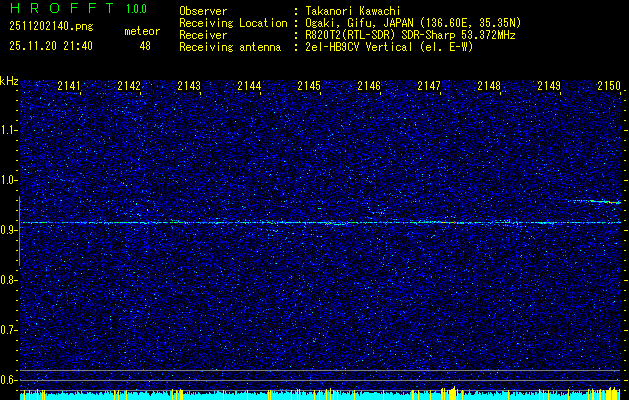Click time axis label 2150
629x400 pixels.
coord(609,86)
